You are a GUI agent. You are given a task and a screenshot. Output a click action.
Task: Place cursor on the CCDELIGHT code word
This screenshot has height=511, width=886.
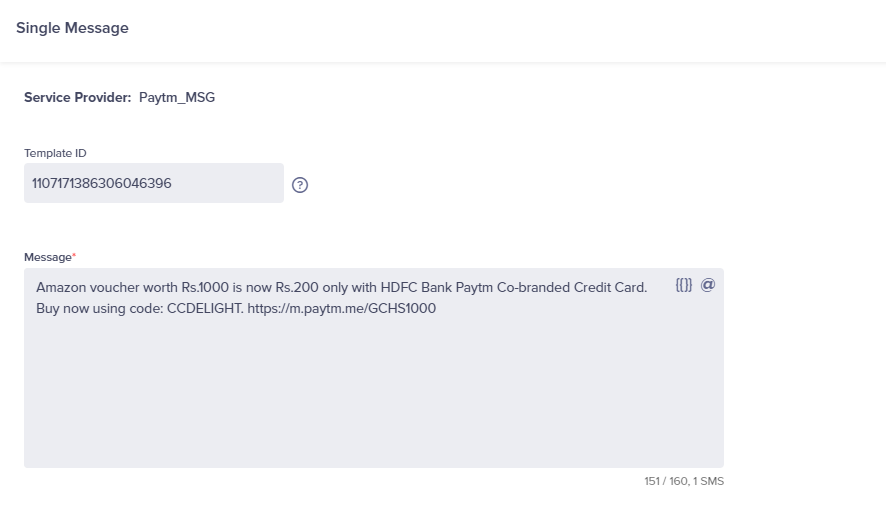coord(205,309)
